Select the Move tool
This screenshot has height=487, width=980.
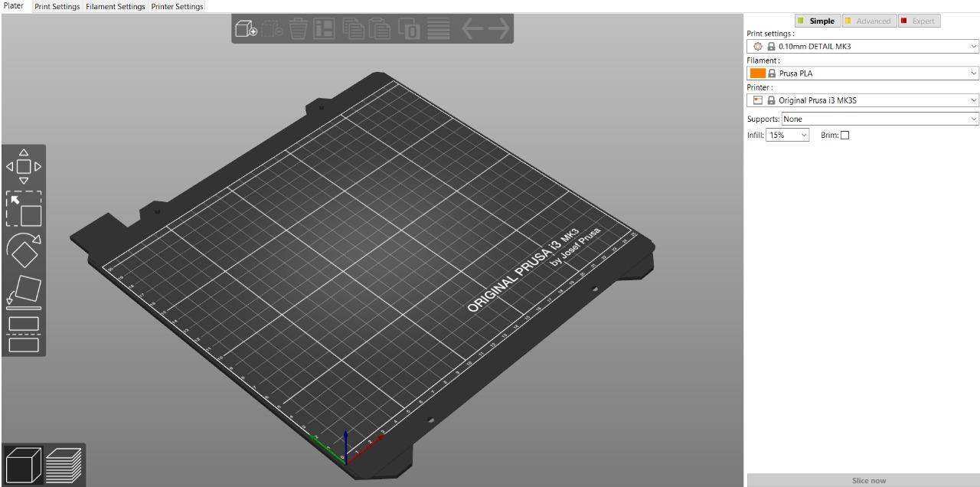pyautogui.click(x=24, y=166)
